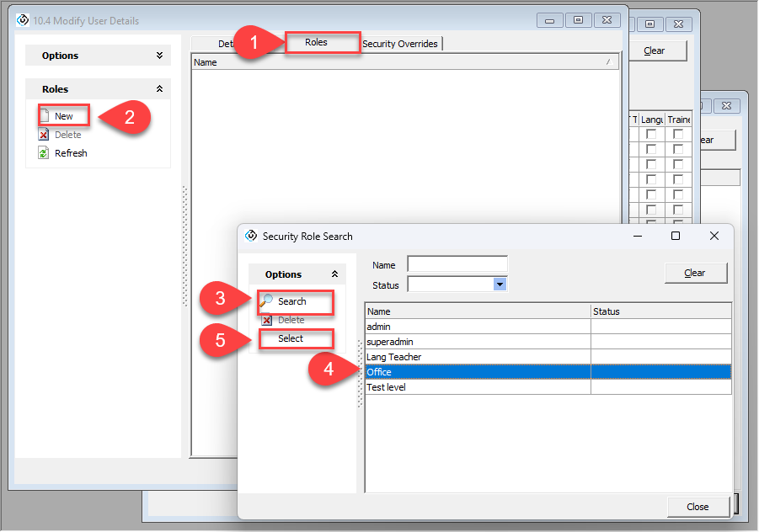The width and height of the screenshot is (759, 532).
Task: Click Delete icon in Security Role Search options
Action: point(267,320)
